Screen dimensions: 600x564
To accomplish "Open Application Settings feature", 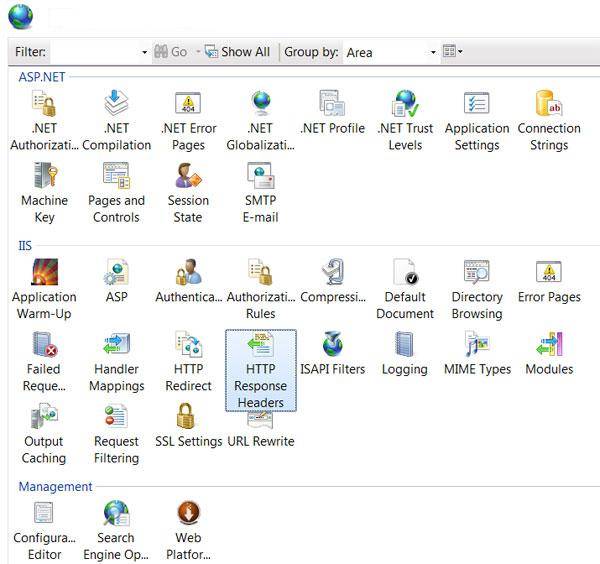I will (x=477, y=121).
